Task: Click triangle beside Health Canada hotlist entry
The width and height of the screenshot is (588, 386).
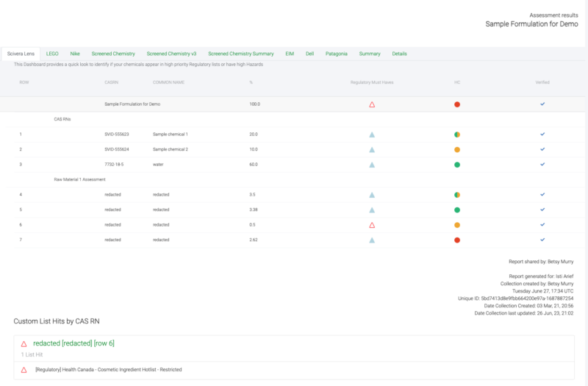Action: (24, 370)
